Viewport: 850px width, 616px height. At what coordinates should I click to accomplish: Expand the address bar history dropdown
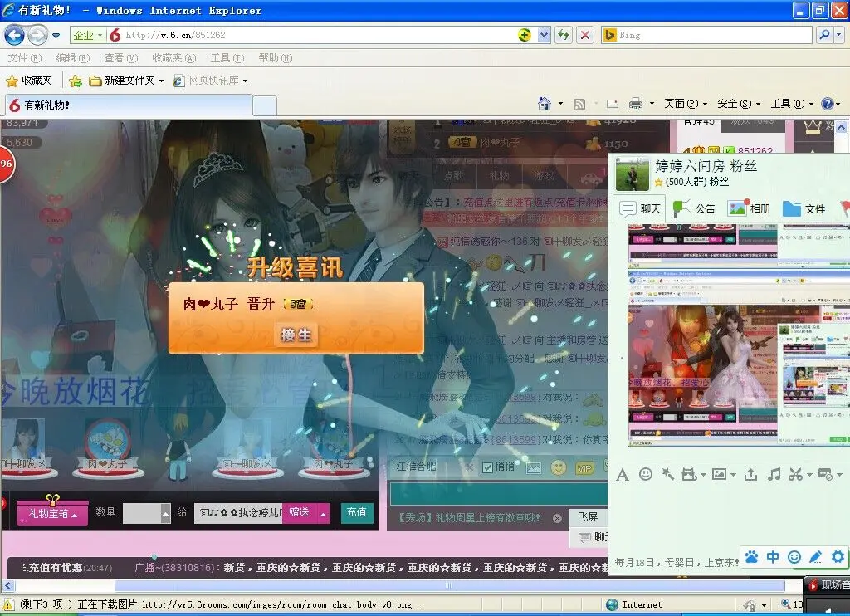544,35
